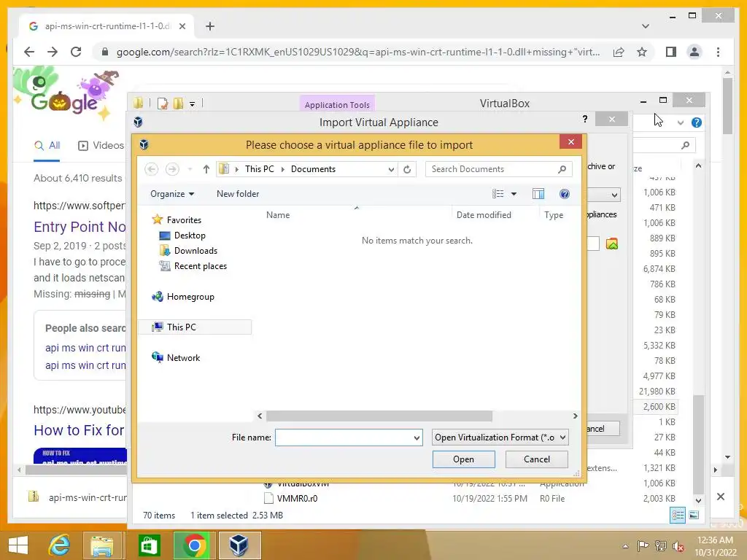Click the Google Halloween doodle logo
The height and width of the screenshot is (560, 747).
66,93
